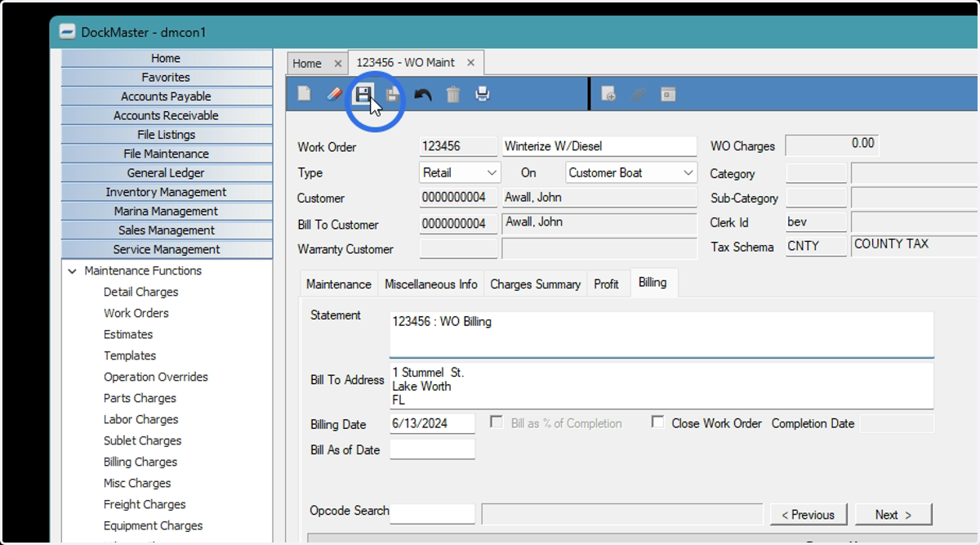Click the trash Delete icon
Screen dimensions: 980x545
(452, 94)
